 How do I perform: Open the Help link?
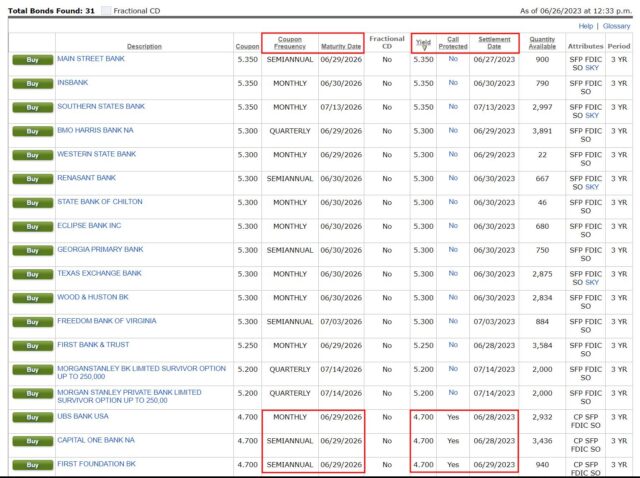(586, 26)
